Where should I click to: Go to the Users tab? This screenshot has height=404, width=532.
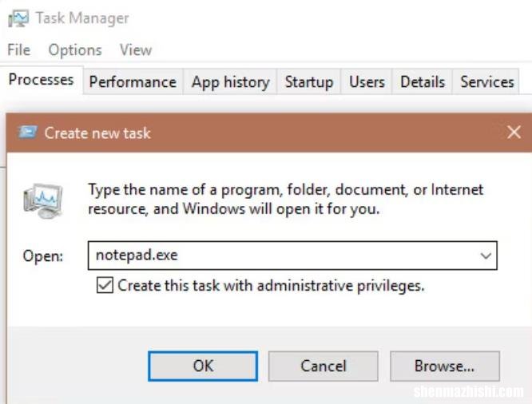pos(367,81)
